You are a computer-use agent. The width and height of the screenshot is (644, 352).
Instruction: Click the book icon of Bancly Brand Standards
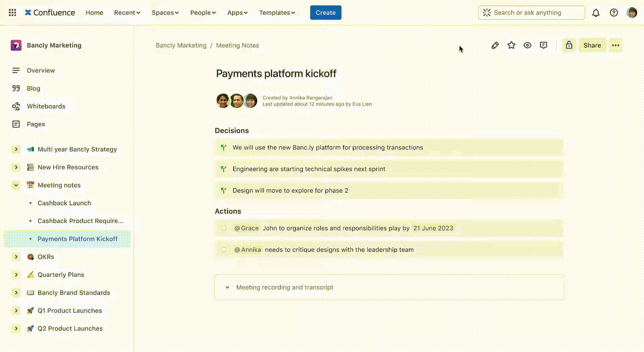[31, 293]
